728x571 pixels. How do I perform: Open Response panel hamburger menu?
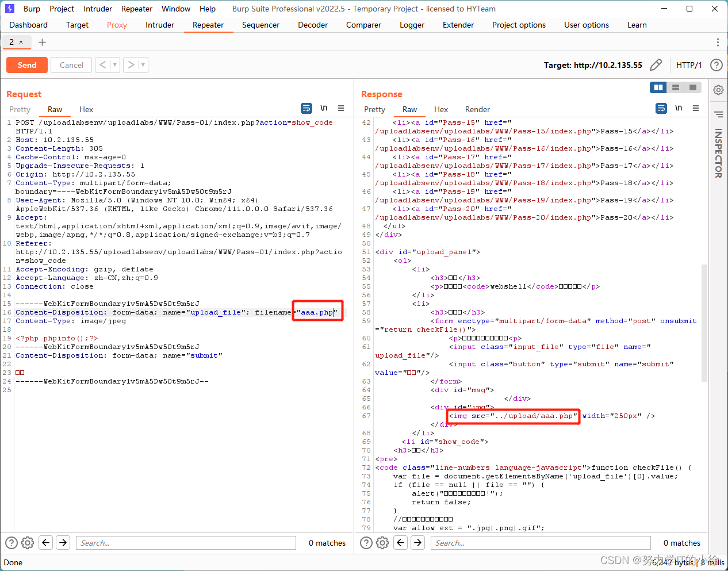click(x=696, y=108)
